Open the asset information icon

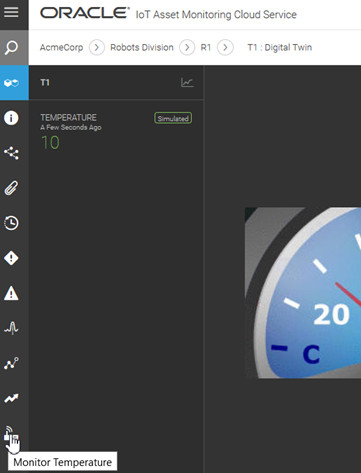(x=11, y=118)
